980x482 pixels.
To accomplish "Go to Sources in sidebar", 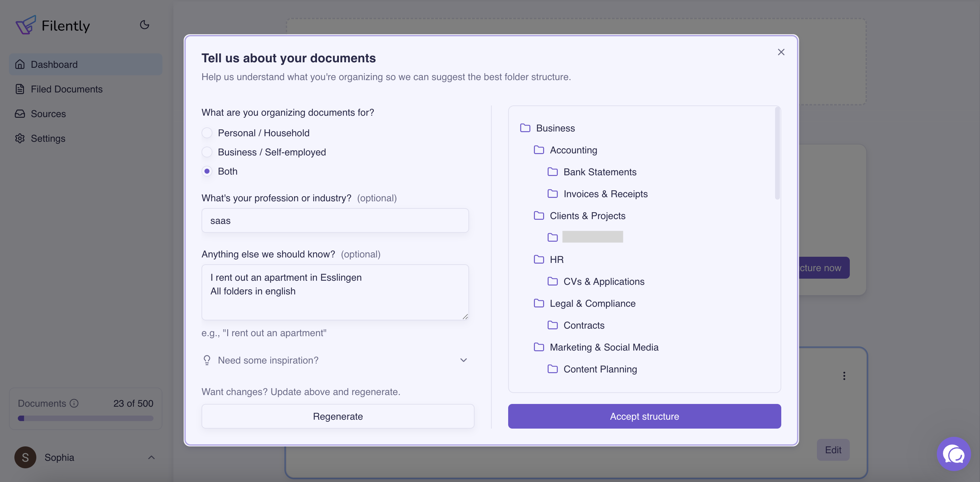I will point(48,114).
